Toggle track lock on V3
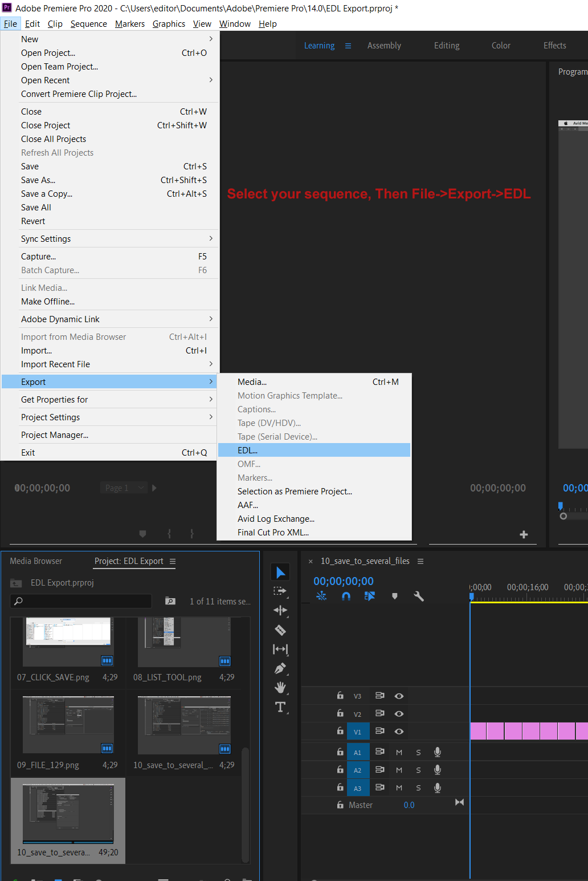Viewport: 588px width, 881px height. (340, 696)
